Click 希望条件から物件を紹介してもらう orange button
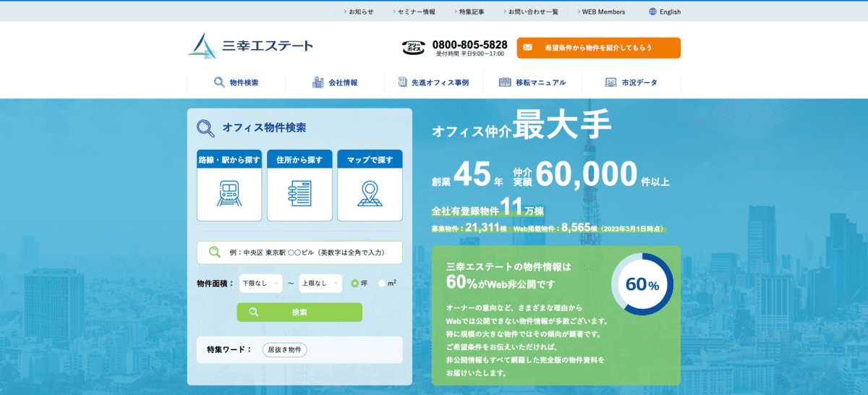This screenshot has width=868, height=395. click(x=598, y=48)
